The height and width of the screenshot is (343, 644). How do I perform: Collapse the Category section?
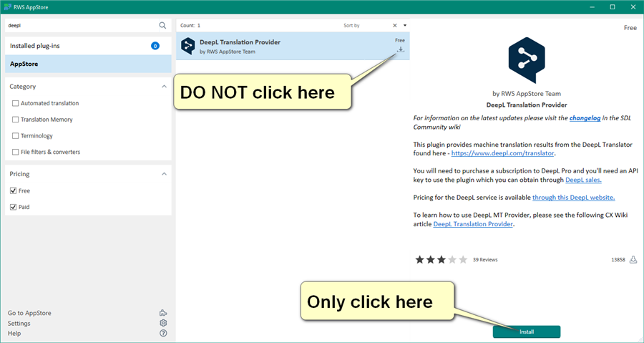coord(163,87)
